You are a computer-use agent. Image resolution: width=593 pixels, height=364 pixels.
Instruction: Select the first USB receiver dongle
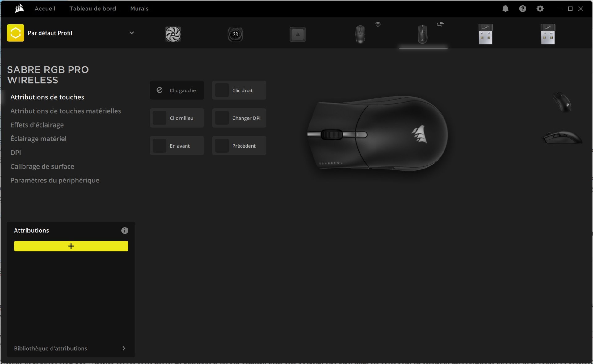pos(486,34)
